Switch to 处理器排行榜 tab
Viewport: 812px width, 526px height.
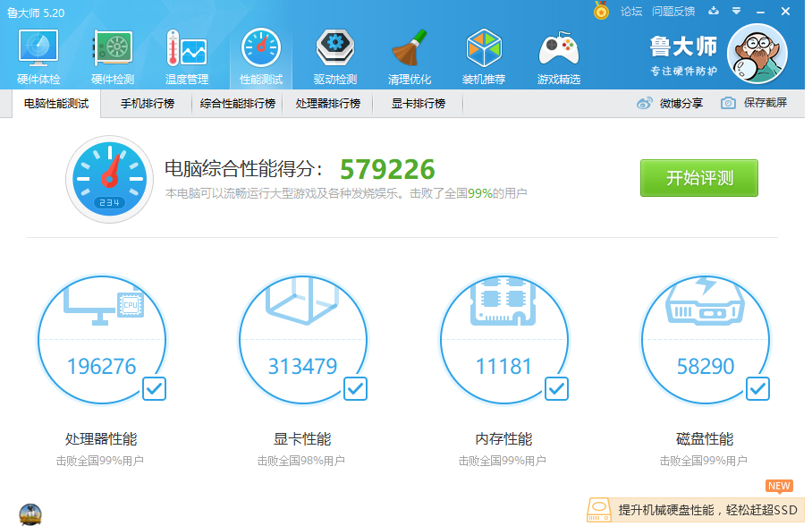pyautogui.click(x=327, y=104)
